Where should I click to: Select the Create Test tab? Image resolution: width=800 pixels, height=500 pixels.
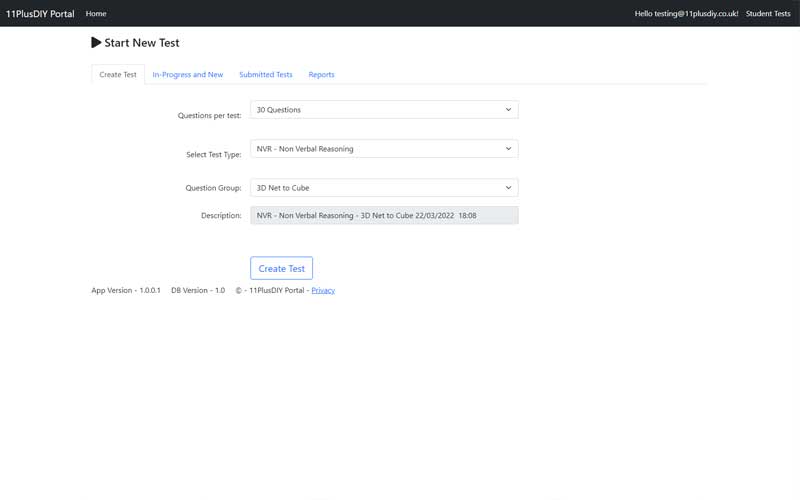tap(118, 75)
